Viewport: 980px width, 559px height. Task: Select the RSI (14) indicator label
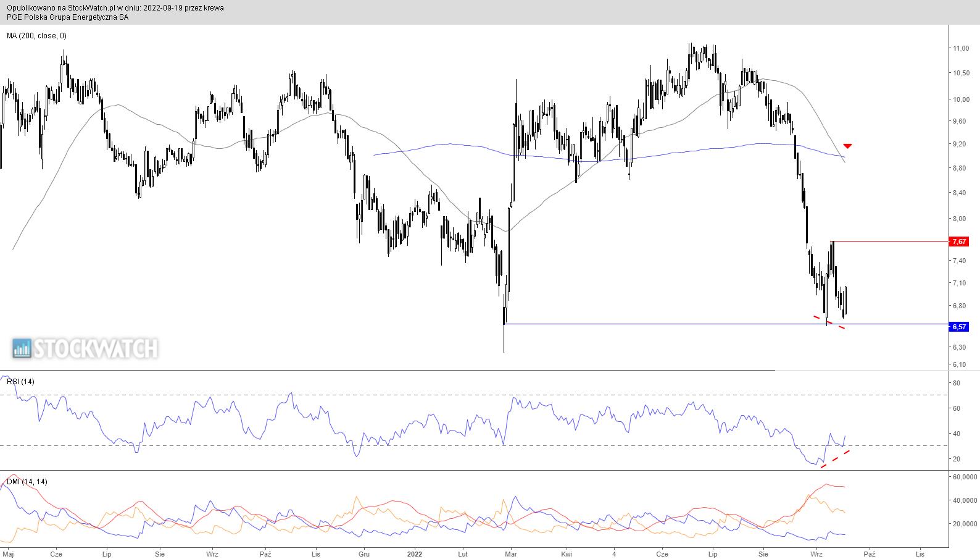click(21, 382)
